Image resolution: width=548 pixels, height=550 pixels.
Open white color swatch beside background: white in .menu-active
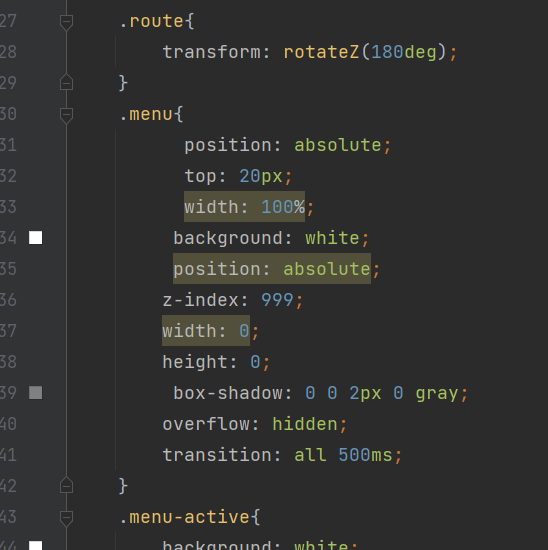pos(35,545)
